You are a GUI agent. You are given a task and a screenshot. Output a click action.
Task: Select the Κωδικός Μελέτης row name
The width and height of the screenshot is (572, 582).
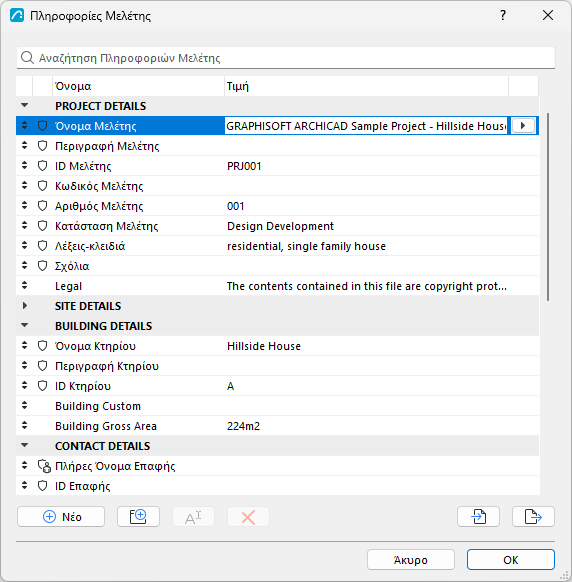(x=99, y=186)
